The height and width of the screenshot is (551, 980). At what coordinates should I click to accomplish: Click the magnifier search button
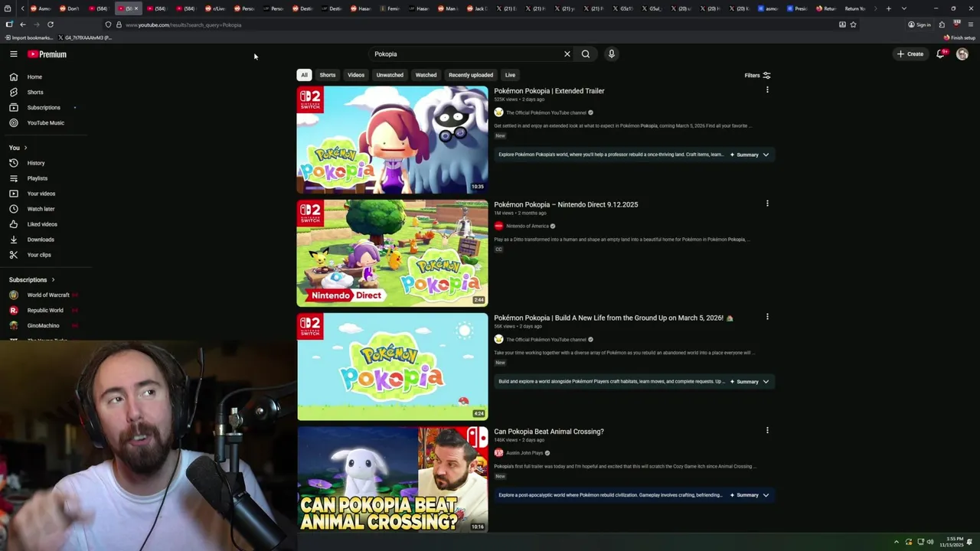tap(586, 54)
